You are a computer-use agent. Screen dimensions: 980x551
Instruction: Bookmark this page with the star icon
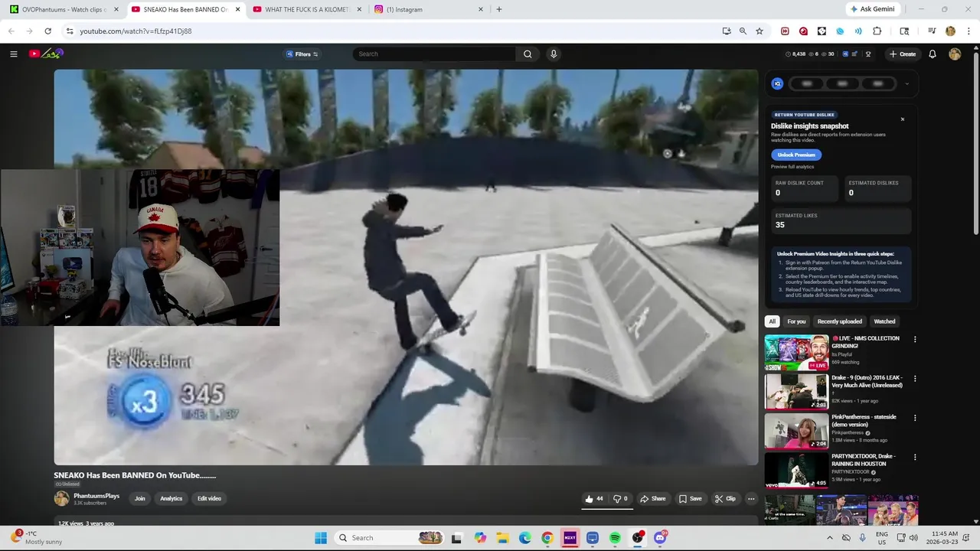[x=759, y=31]
